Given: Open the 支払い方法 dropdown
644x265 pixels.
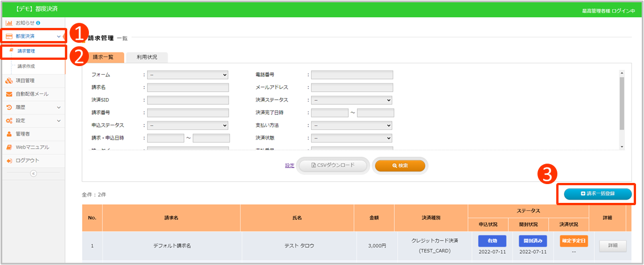Looking at the screenshot, I should [x=352, y=125].
